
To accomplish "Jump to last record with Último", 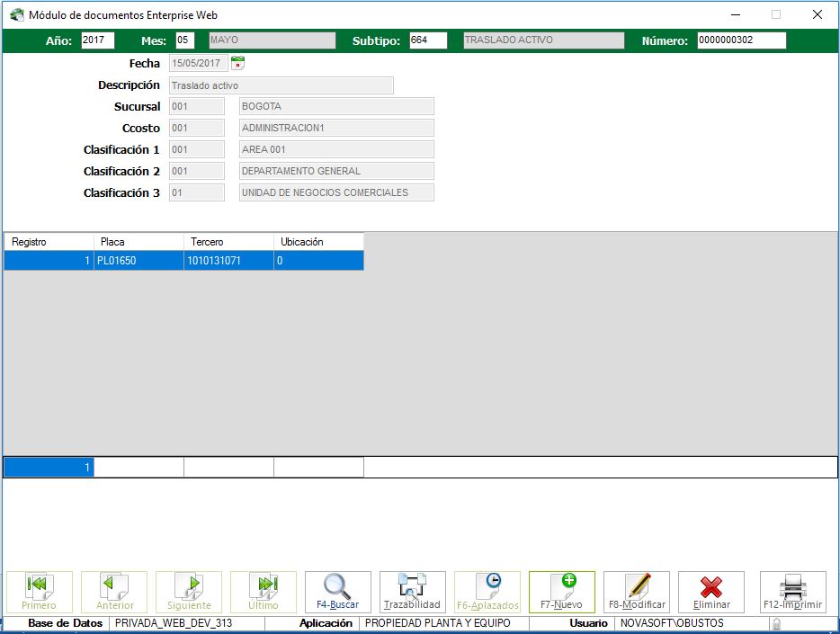I will (x=263, y=592).
